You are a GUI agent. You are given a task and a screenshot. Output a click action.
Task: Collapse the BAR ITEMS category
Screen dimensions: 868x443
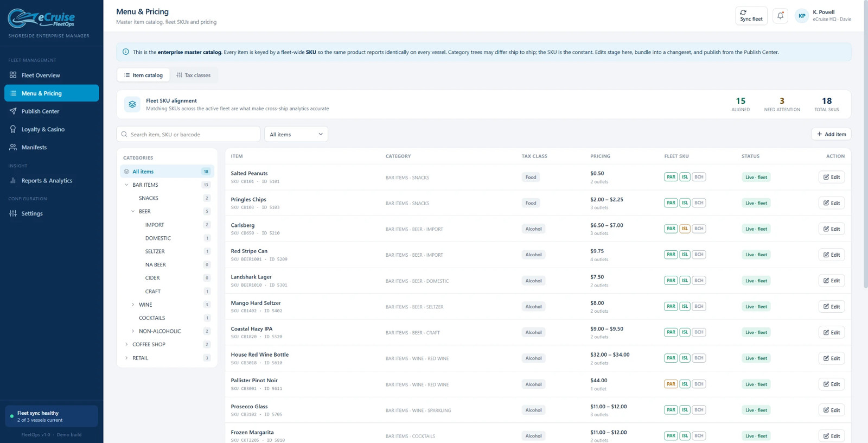click(x=126, y=185)
